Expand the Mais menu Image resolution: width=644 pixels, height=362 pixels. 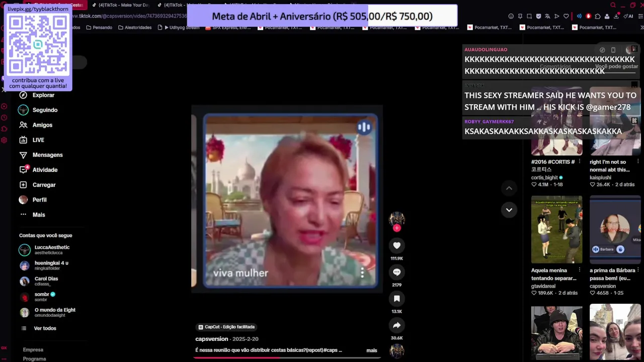click(32, 215)
